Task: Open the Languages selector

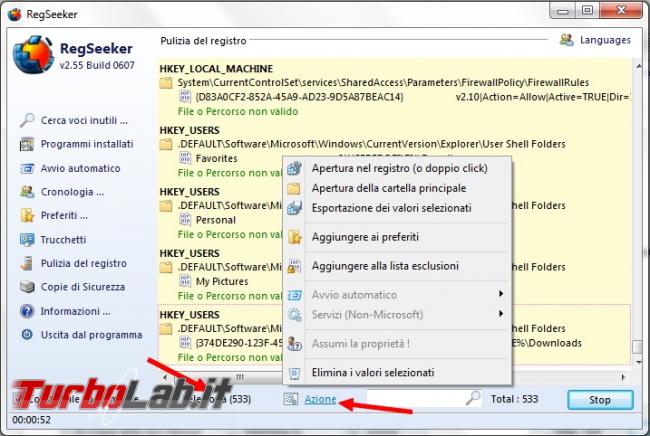Action: (x=605, y=40)
